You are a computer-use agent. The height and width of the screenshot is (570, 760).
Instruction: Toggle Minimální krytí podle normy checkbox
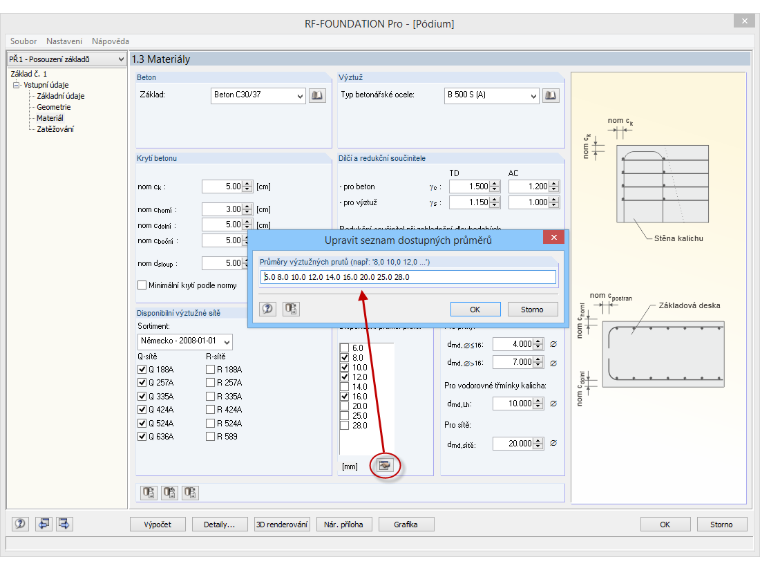tap(142, 285)
